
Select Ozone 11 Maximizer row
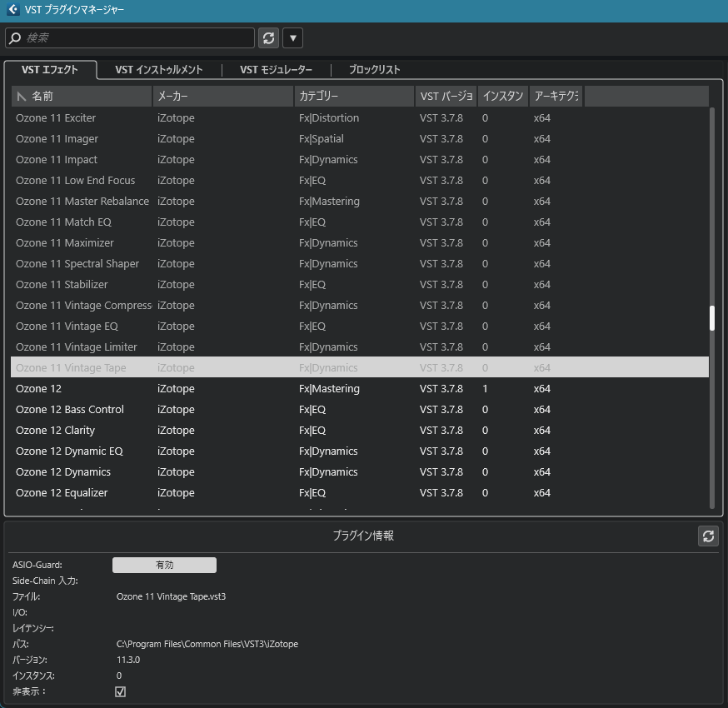click(360, 243)
